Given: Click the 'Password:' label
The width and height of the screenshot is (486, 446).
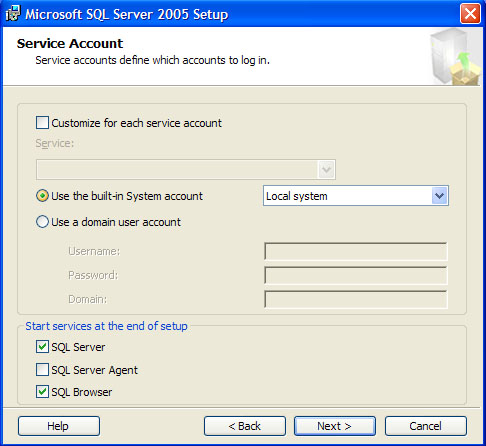Looking at the screenshot, I should [x=93, y=275].
